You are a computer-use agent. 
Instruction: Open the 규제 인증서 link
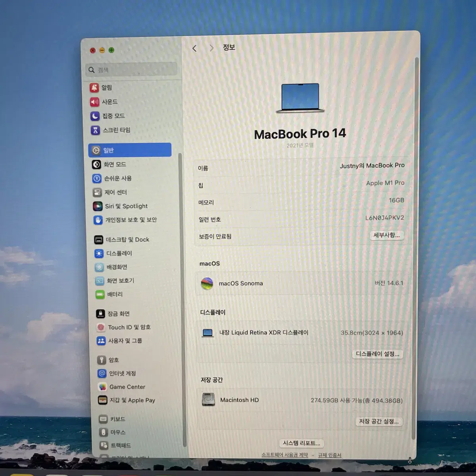point(330,455)
